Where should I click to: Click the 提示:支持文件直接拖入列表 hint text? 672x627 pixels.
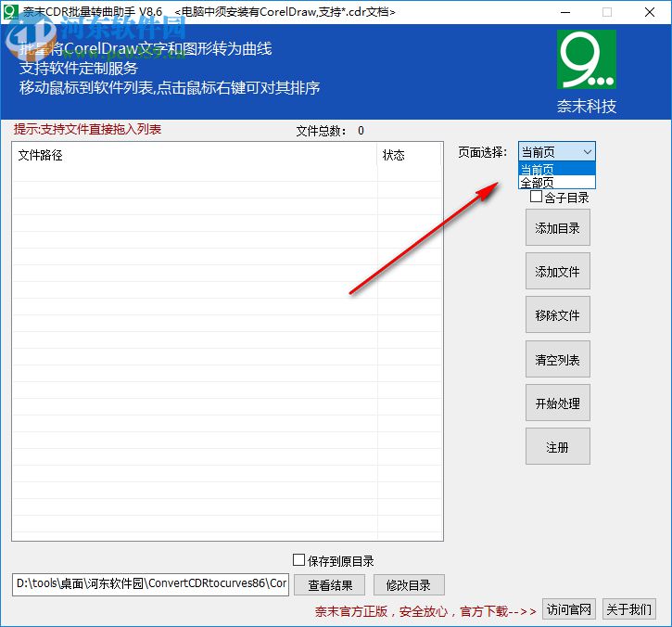point(87,129)
